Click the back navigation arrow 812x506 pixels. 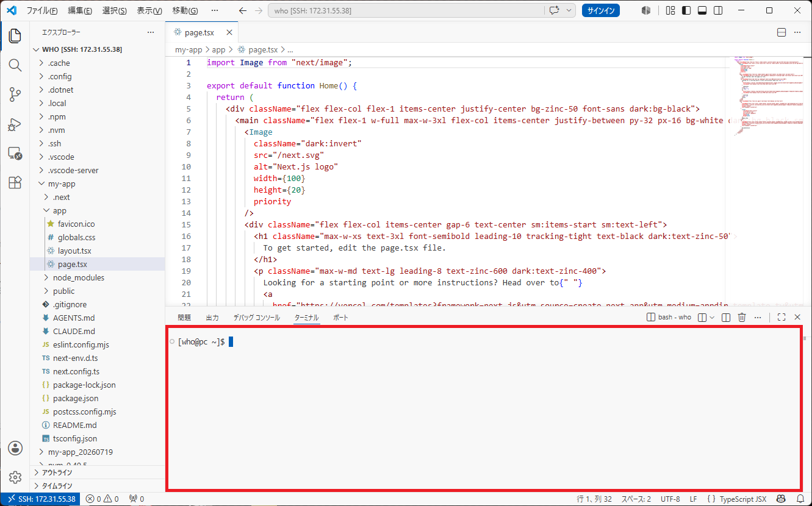[242, 10]
